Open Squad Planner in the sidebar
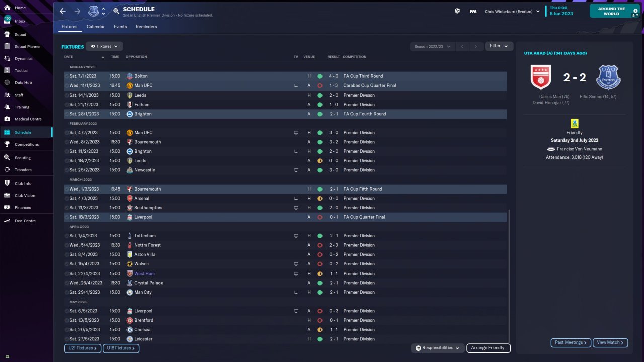644x362 pixels. point(28,47)
